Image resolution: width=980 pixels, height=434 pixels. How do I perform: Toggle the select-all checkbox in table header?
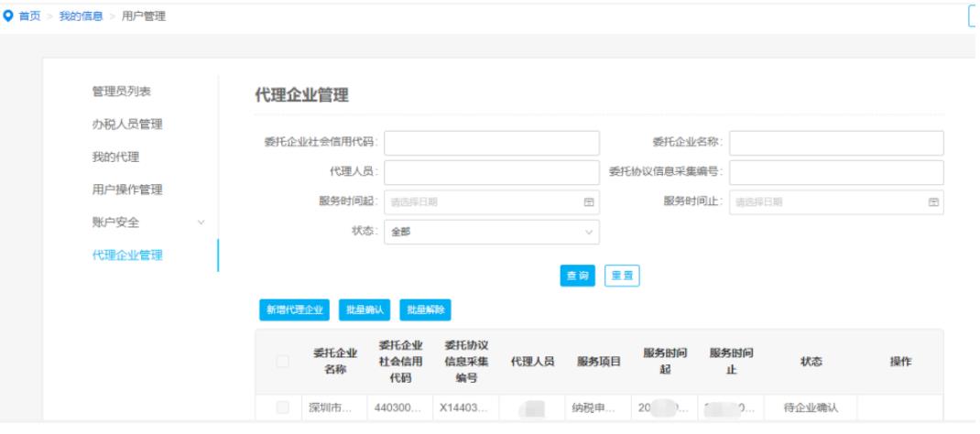(x=282, y=362)
